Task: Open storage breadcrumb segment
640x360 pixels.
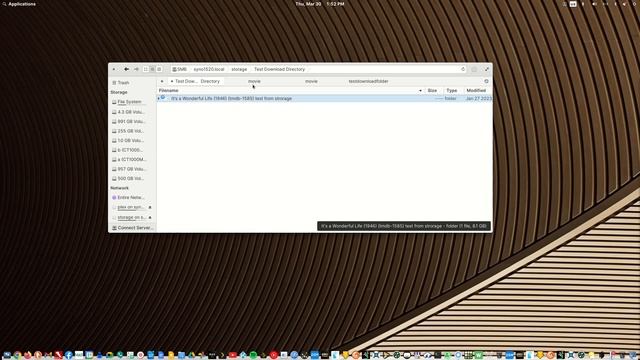Action: 239,69
